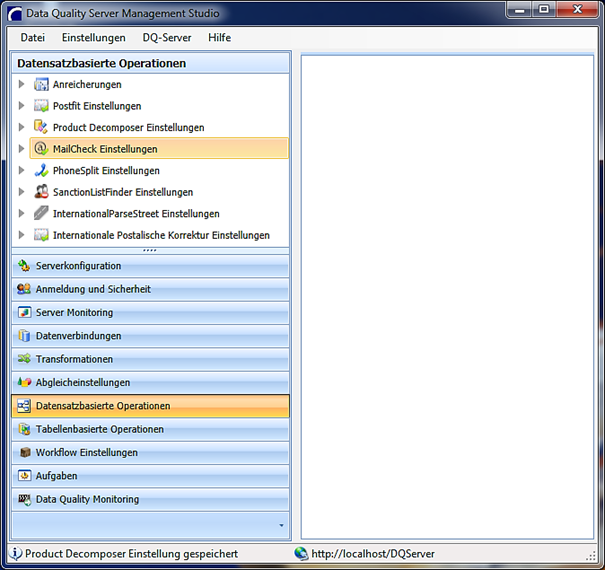Click the Postfit Einstellungen icon
This screenshot has height=570, width=605.
click(x=41, y=106)
